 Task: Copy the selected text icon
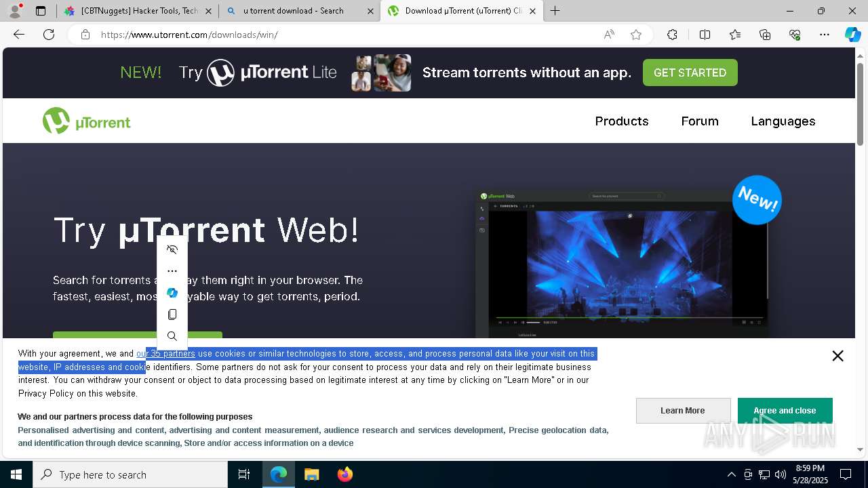pyautogui.click(x=172, y=314)
